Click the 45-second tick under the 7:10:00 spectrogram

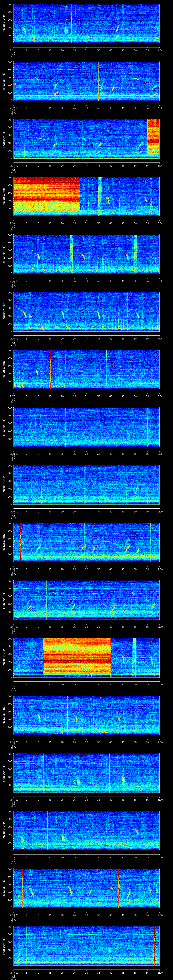(x=123, y=569)
